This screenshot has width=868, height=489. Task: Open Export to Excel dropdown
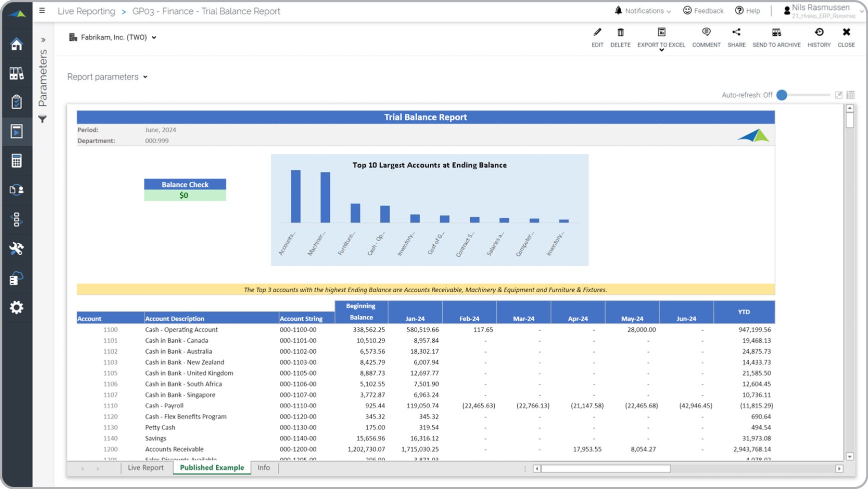pyautogui.click(x=661, y=49)
